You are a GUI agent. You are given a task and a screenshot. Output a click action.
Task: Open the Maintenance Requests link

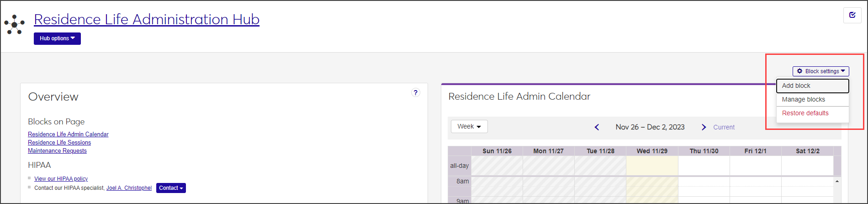[57, 151]
